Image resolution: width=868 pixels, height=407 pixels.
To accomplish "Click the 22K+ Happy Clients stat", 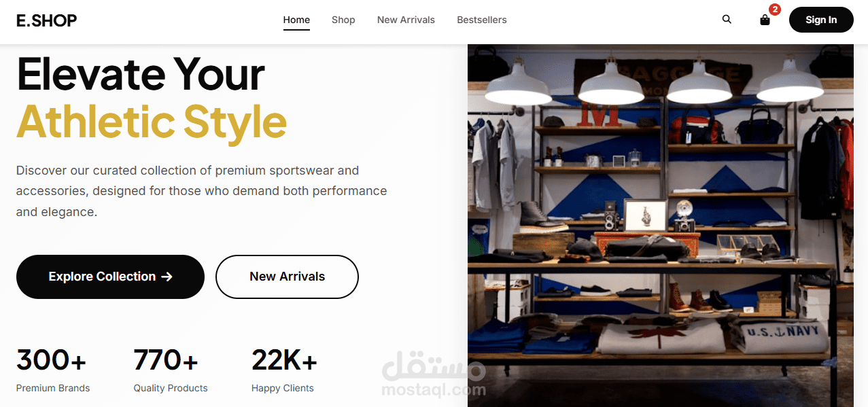I will pyautogui.click(x=284, y=369).
